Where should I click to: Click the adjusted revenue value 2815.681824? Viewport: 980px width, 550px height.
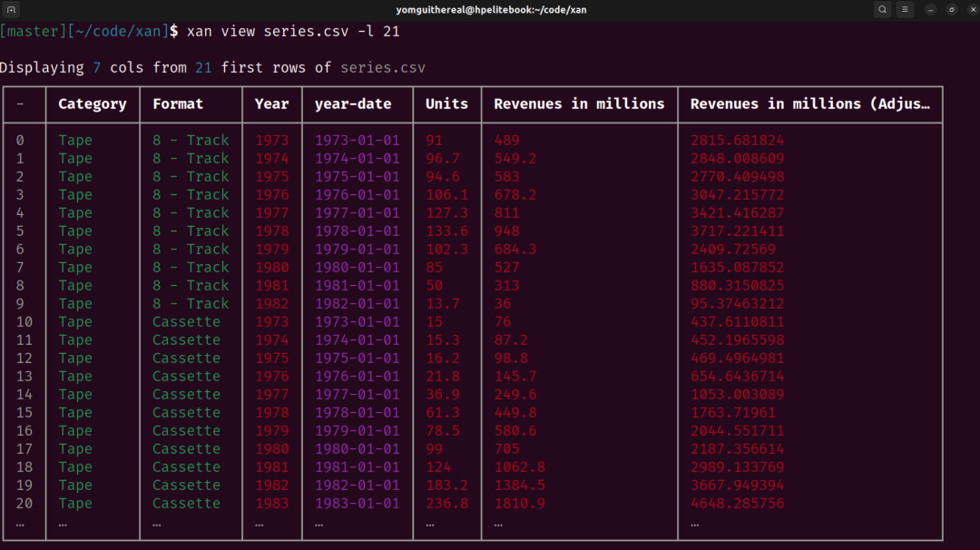click(x=737, y=141)
